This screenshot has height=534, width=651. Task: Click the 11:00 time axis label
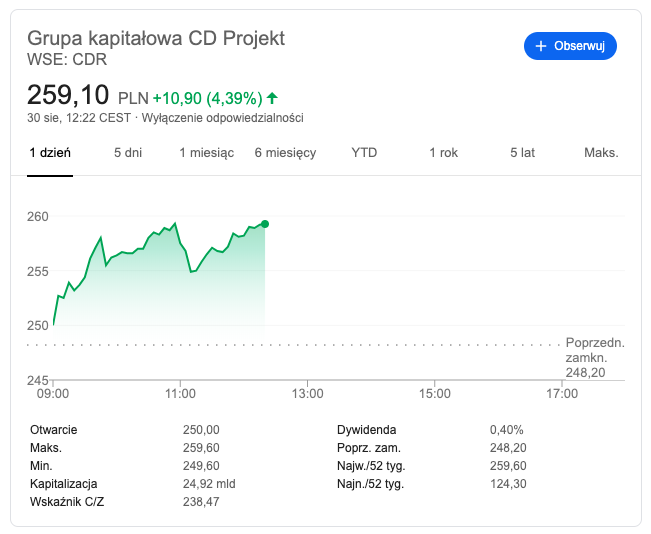(180, 393)
